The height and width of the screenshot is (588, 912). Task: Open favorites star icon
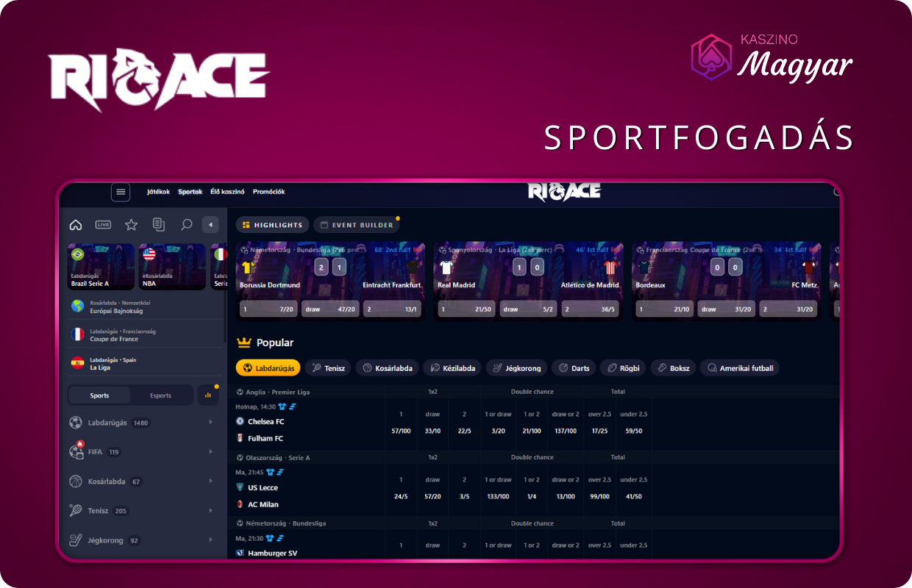pos(131,225)
